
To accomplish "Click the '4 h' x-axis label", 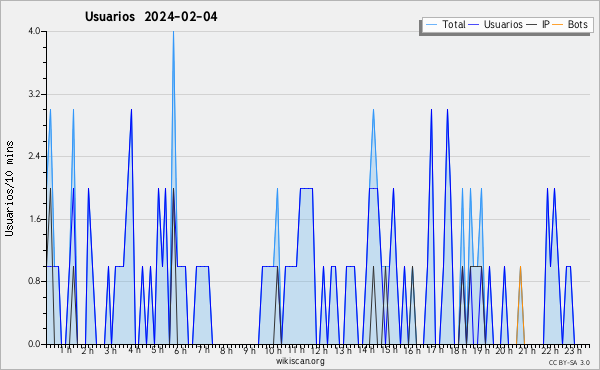I will (x=134, y=350).
